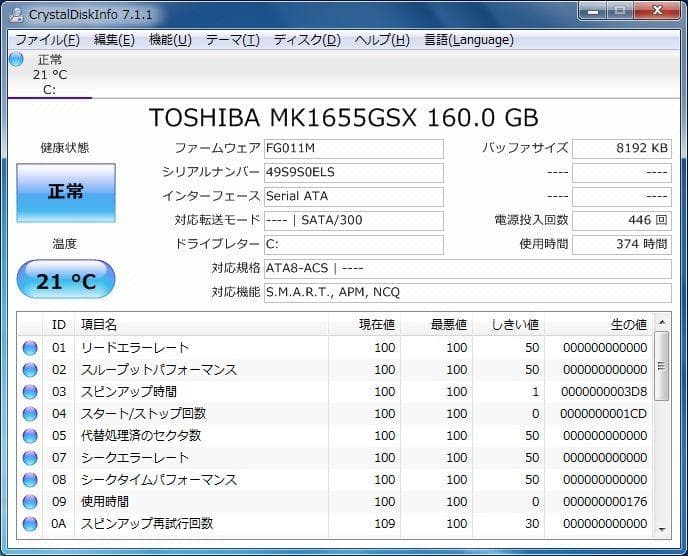The width and height of the screenshot is (688, 556).
Task: Select the スピンアップ時間 row name
Action: (129, 392)
